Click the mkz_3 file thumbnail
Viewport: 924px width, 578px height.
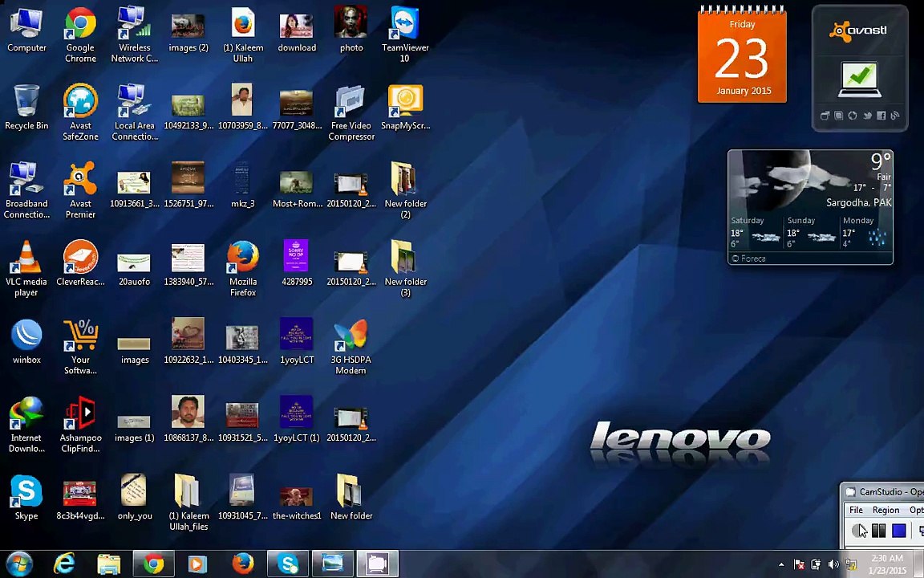(243, 185)
